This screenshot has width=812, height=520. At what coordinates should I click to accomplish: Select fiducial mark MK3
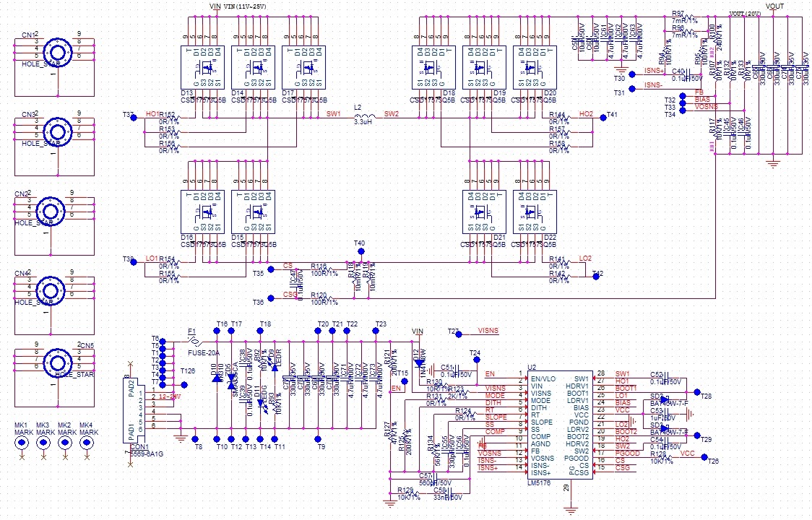pos(43,443)
